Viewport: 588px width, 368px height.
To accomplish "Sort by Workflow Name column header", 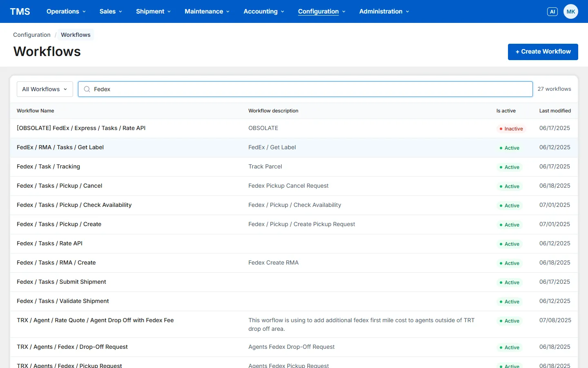I will click(36, 111).
